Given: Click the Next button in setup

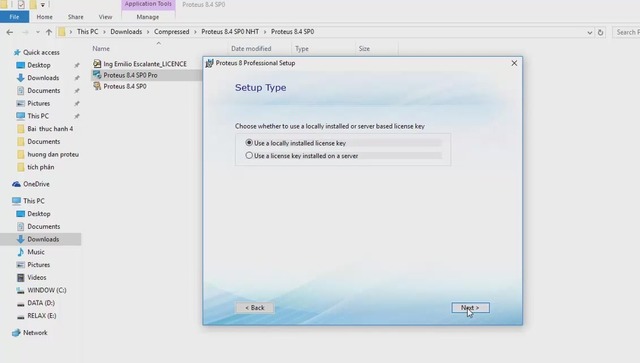Looking at the screenshot, I should pyautogui.click(x=470, y=307).
